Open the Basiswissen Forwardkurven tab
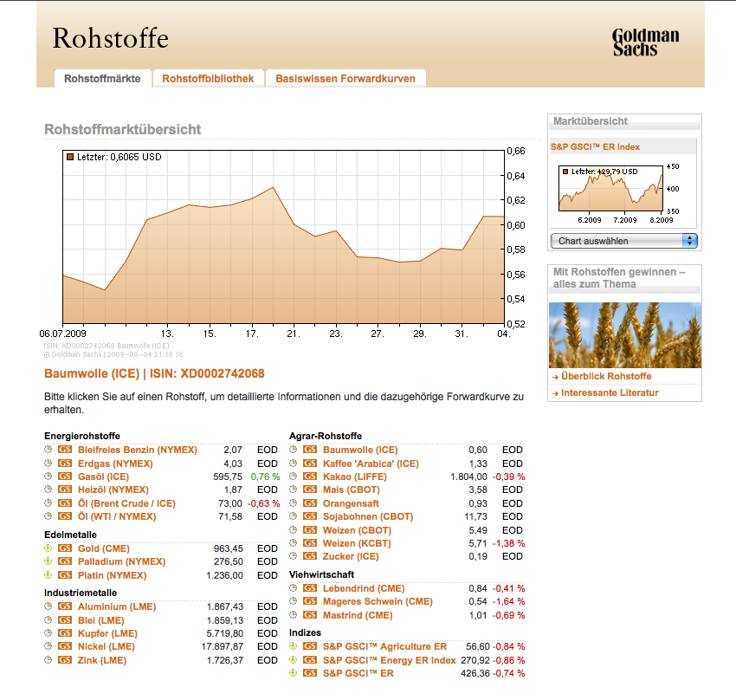 [x=345, y=79]
